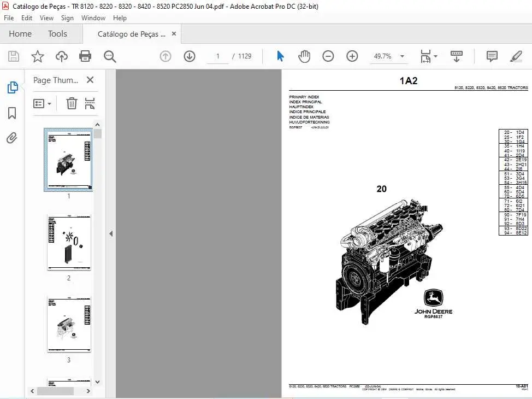Zoom in with the plus circle
The height and width of the screenshot is (399, 532).
[x=352, y=56]
